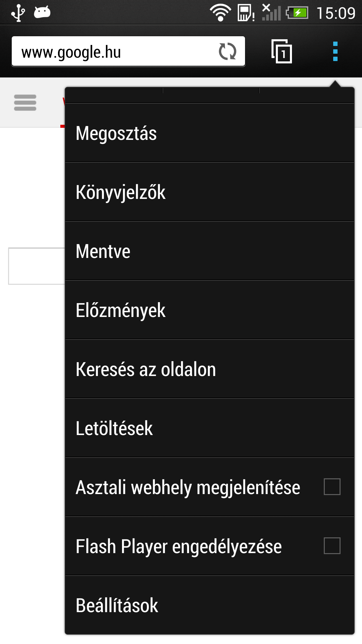Open the tab switcher icon
The width and height of the screenshot is (362, 644).
[282, 52]
